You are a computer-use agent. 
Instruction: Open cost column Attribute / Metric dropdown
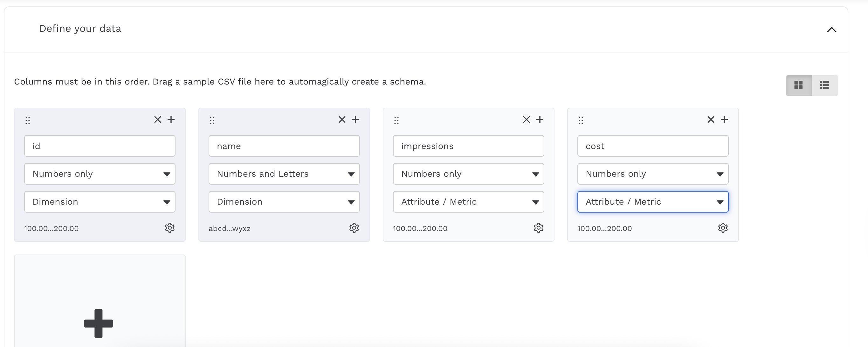(x=652, y=202)
